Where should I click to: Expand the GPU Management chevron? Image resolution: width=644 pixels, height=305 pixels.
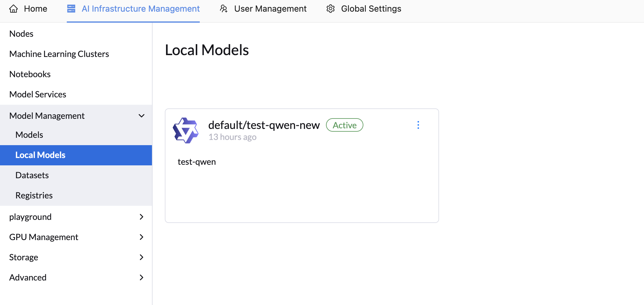[x=142, y=237]
